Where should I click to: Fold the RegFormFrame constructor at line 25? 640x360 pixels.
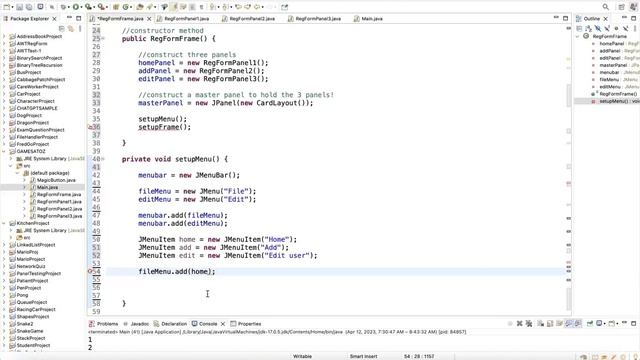click(x=103, y=38)
